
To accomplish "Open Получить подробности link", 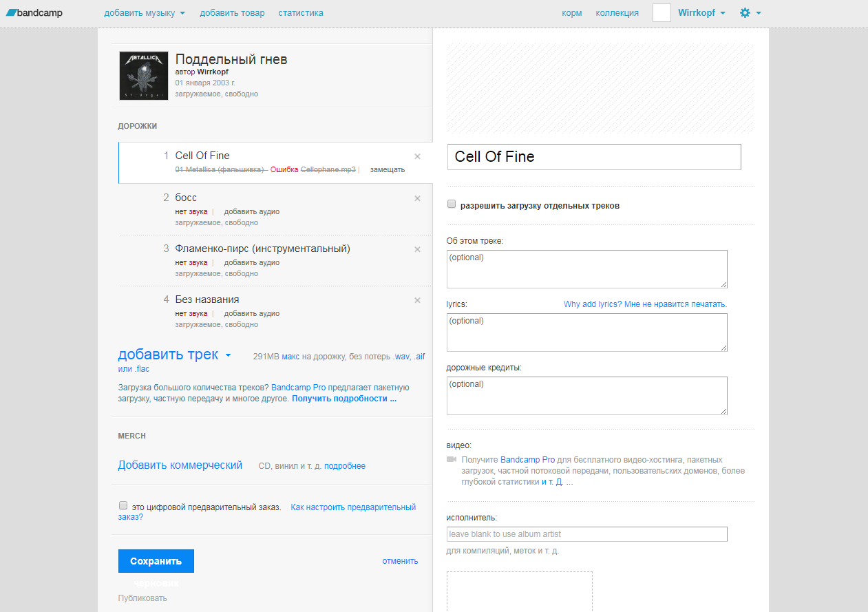I will pyautogui.click(x=344, y=399).
